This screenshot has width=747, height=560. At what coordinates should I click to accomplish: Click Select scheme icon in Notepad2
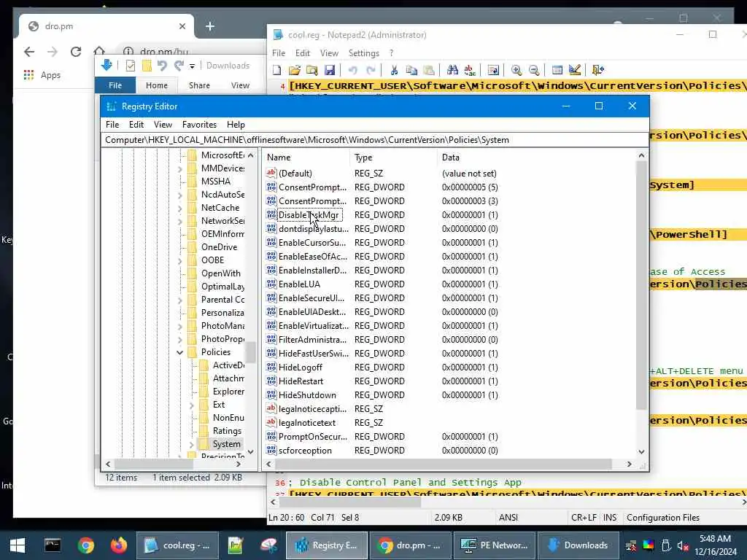(557, 71)
